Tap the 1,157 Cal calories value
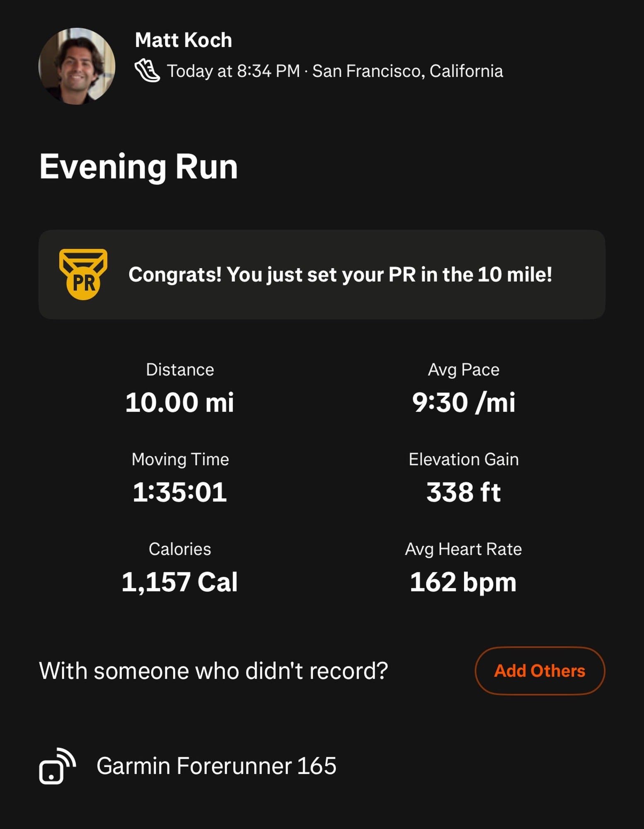Image resolution: width=644 pixels, height=829 pixels. click(179, 582)
